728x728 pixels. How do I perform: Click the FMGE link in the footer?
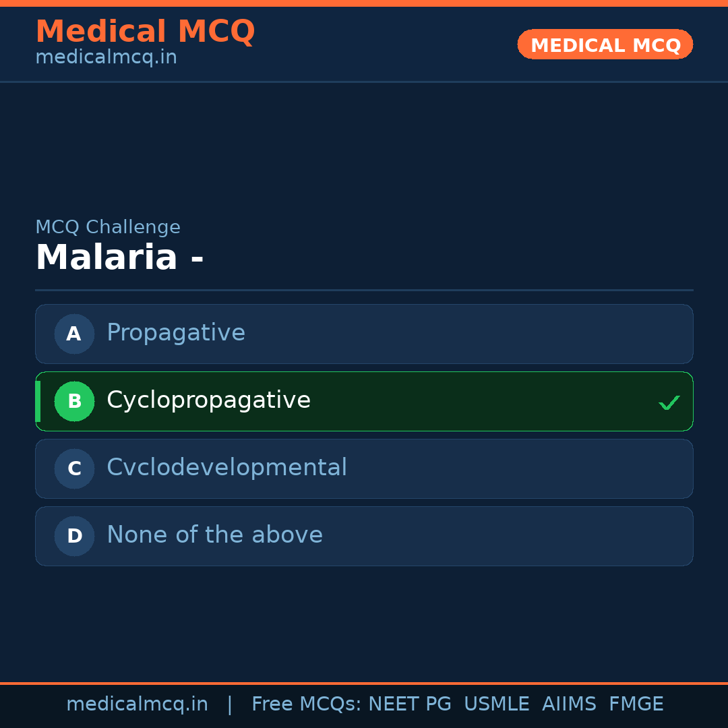[x=636, y=703]
